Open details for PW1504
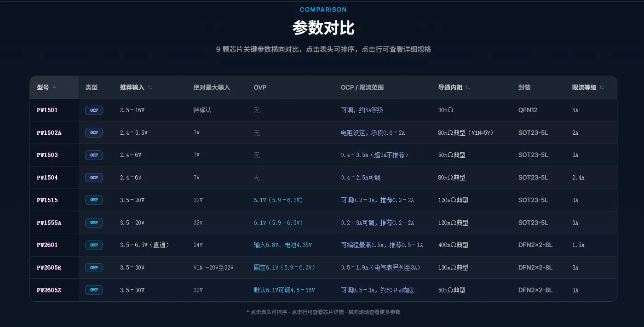 coord(323,178)
